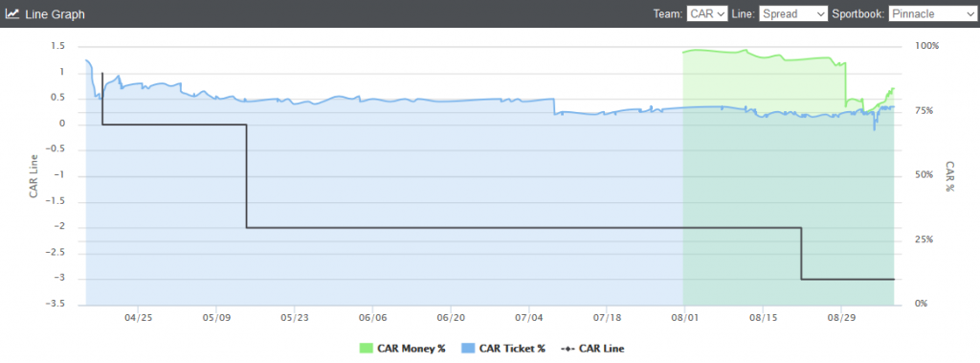Click the Line Graph panel title
Viewport: 980px width, 363px height.
pyautogui.click(x=55, y=13)
